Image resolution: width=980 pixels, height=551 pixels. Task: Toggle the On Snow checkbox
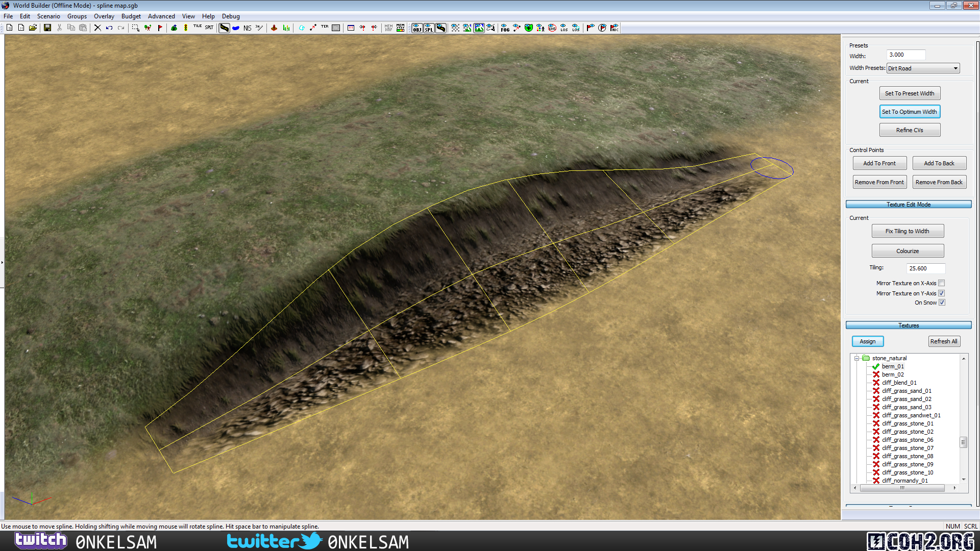pos(941,303)
